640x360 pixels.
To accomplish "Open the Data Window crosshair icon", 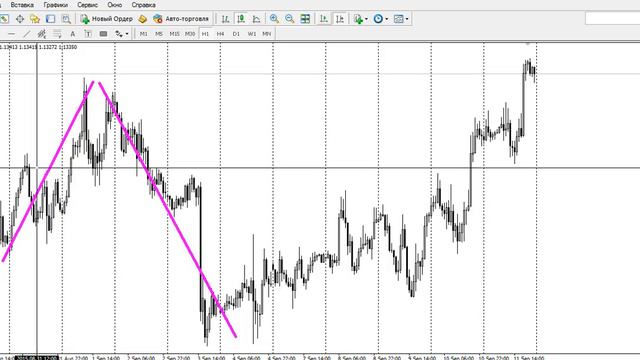I will click(x=20, y=19).
